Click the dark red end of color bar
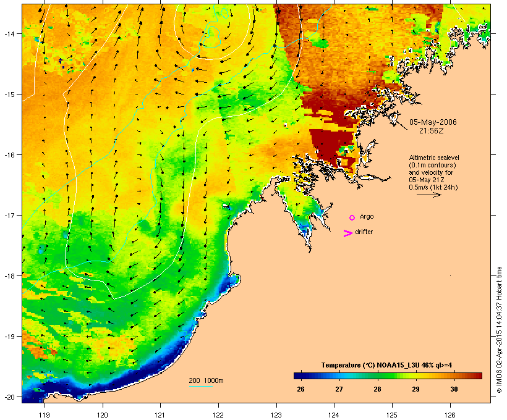 point(480,376)
